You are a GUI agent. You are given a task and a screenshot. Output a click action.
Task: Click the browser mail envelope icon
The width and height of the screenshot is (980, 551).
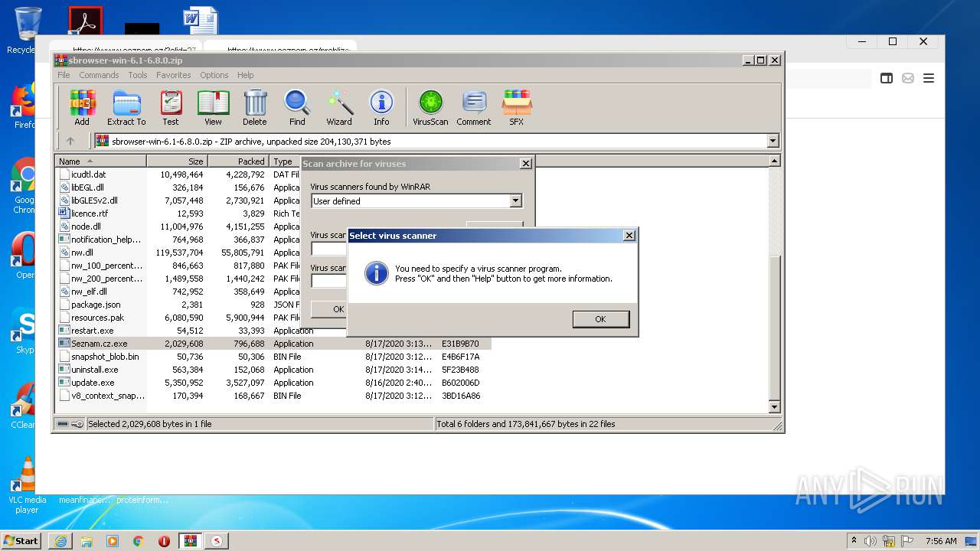pyautogui.click(x=908, y=78)
